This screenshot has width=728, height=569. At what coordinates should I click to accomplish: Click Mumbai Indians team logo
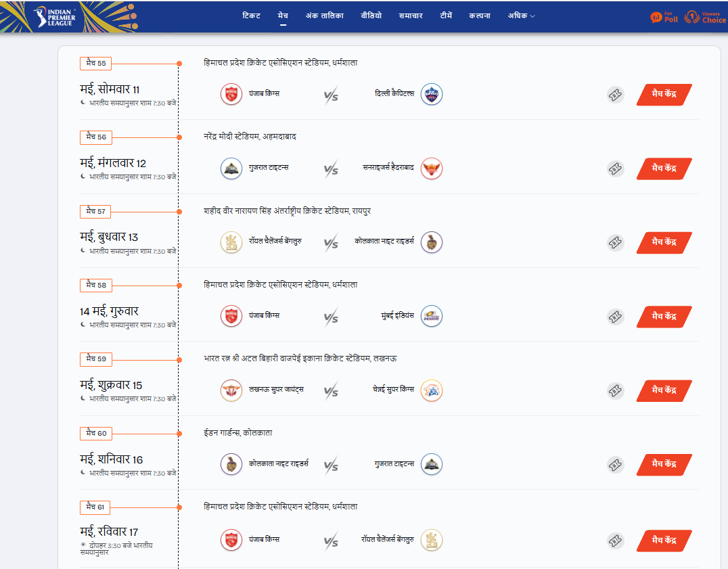(432, 316)
